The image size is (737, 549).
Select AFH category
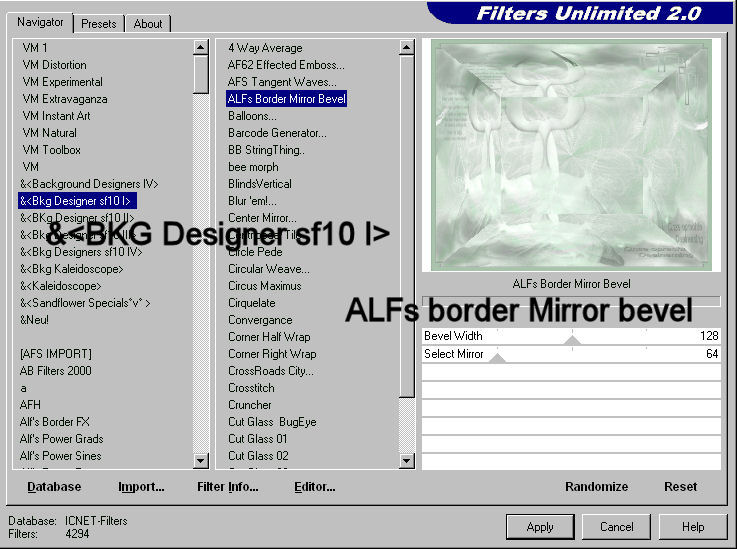pyautogui.click(x=30, y=405)
